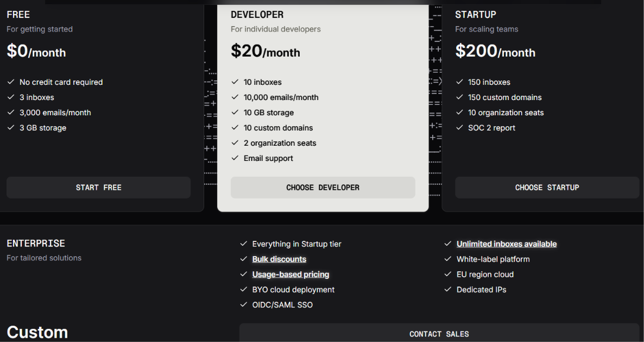Click checkmark beside Bulk discounts

244,259
